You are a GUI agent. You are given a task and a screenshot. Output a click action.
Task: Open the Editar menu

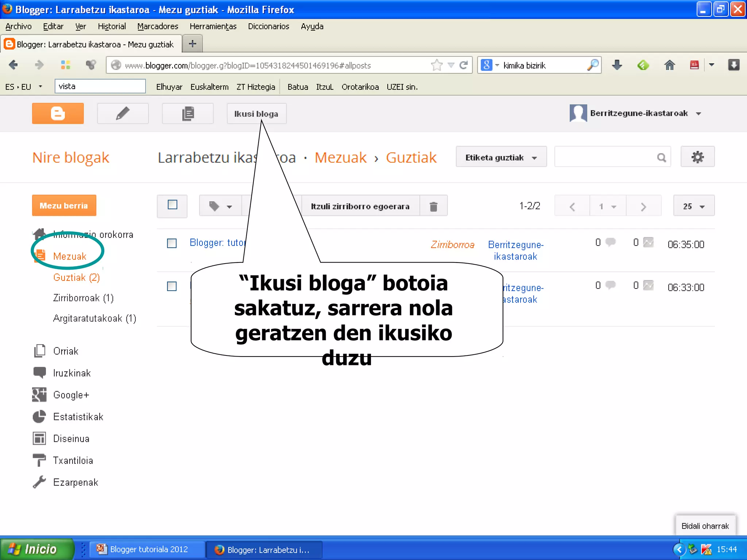[53, 26]
